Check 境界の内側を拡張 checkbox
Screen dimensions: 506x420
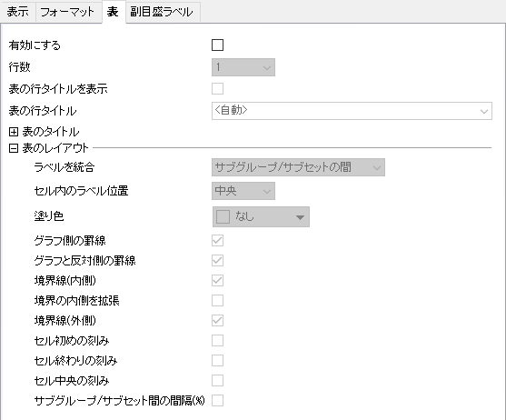pyautogui.click(x=217, y=301)
